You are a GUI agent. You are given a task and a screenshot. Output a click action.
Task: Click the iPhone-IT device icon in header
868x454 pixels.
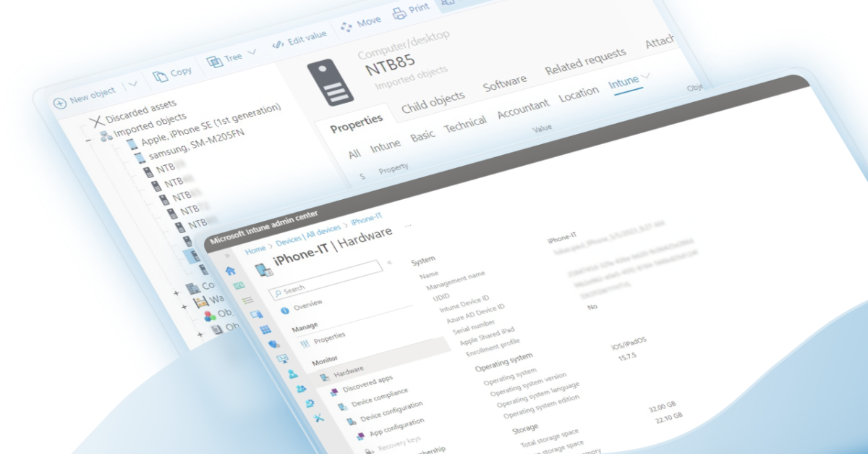pos(263,270)
